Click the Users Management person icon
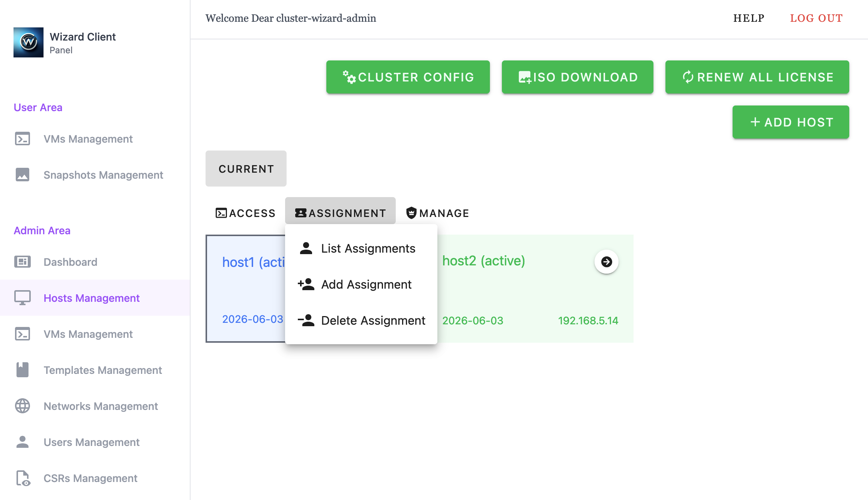Viewport: 868px width, 500px height. [23, 442]
